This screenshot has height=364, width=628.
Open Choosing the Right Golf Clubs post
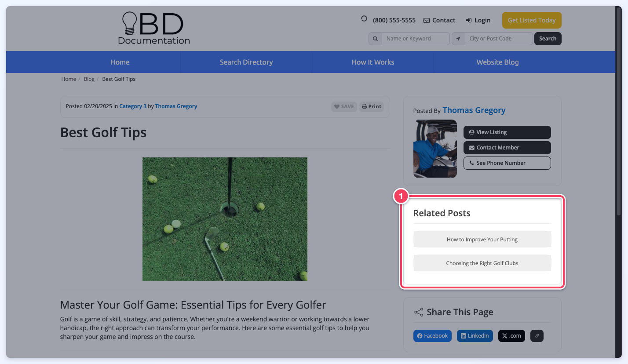tap(482, 263)
